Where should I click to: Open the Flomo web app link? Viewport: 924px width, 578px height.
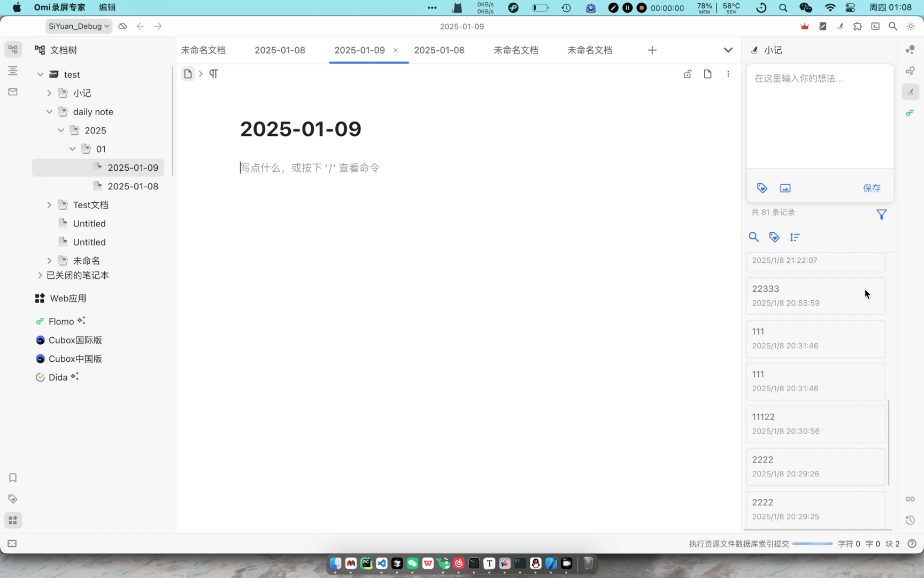[61, 321]
